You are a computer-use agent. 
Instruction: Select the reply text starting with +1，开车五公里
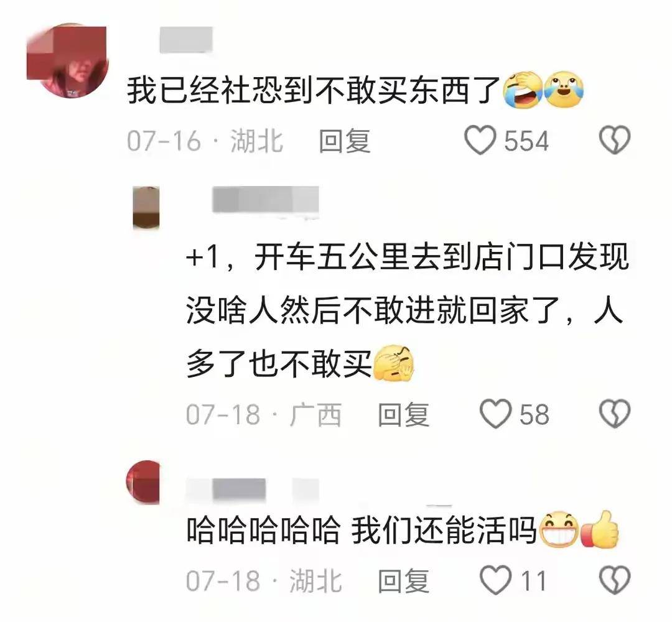click(408, 310)
